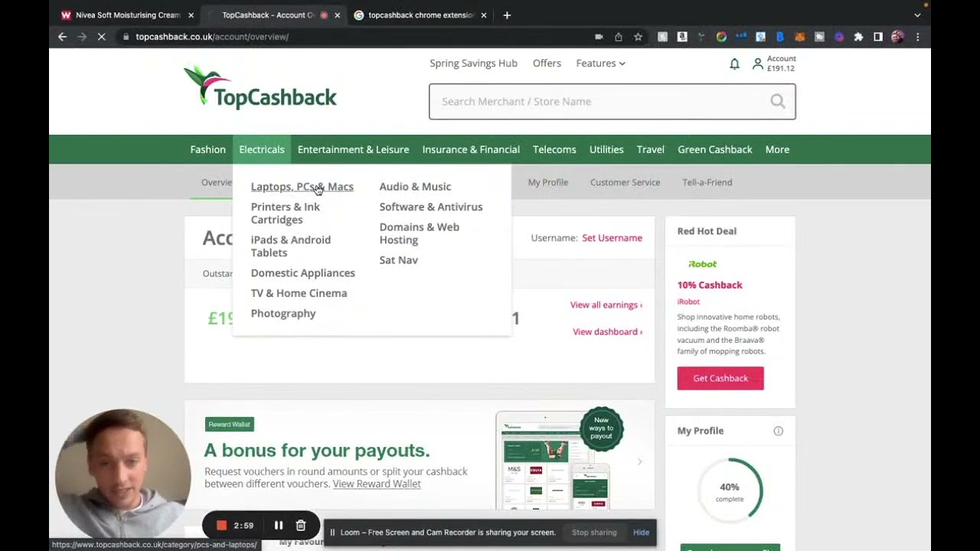980x551 pixels.
Task: Open Insurance & Financial menu
Action: click(471, 149)
